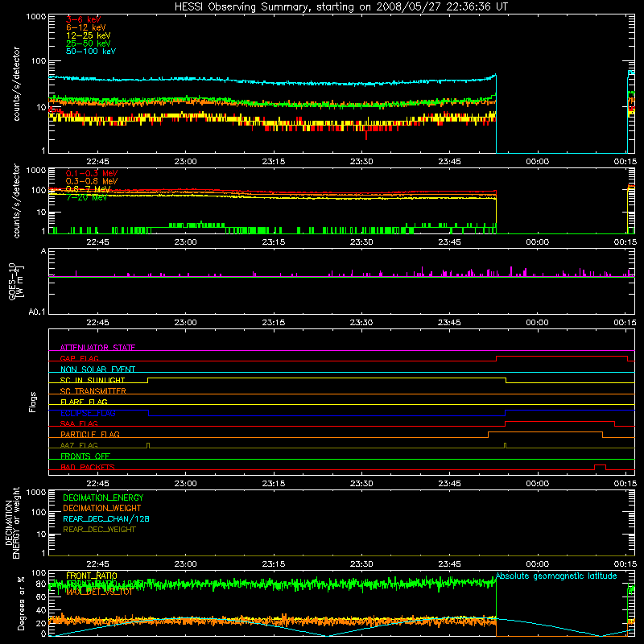Select the 6-12 keV legend label
Viewport: 644px width, 644px height.
click(86, 27)
